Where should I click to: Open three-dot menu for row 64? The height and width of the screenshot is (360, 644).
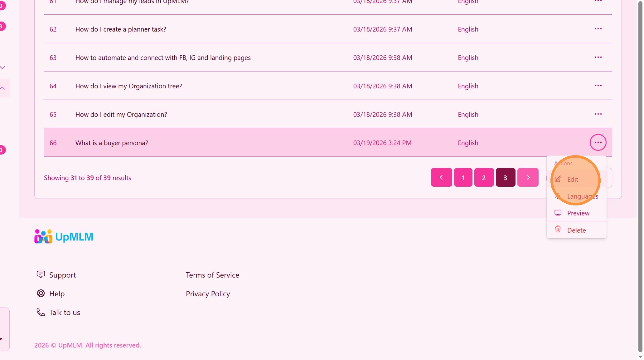coord(598,86)
